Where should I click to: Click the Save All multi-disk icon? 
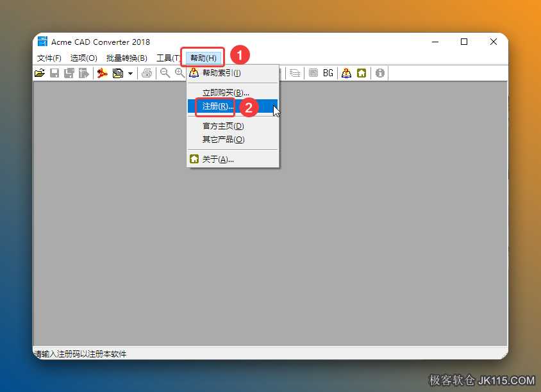click(69, 73)
